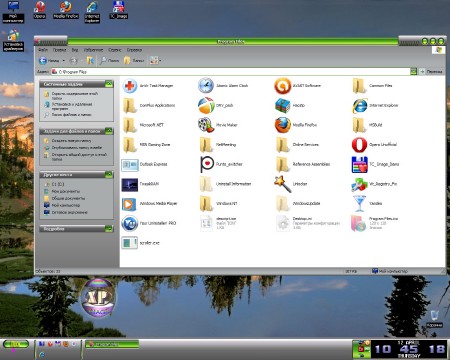Click the Search toolbar button

109,61
